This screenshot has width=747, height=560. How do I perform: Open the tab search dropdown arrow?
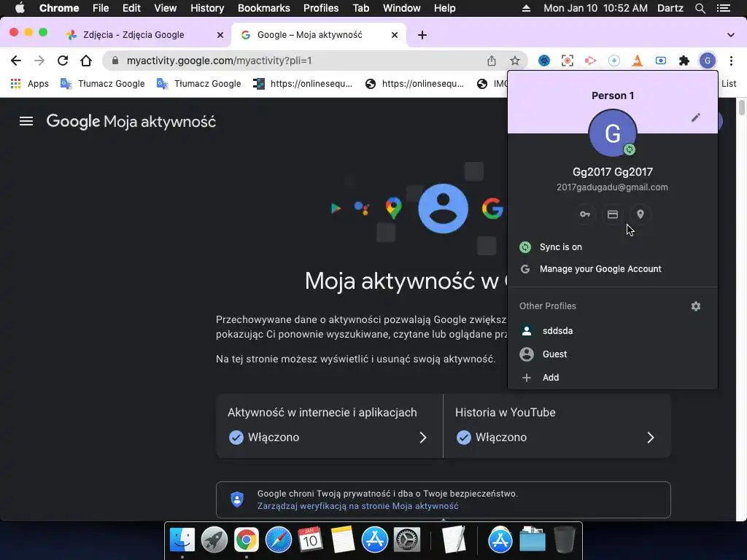pyautogui.click(x=731, y=35)
